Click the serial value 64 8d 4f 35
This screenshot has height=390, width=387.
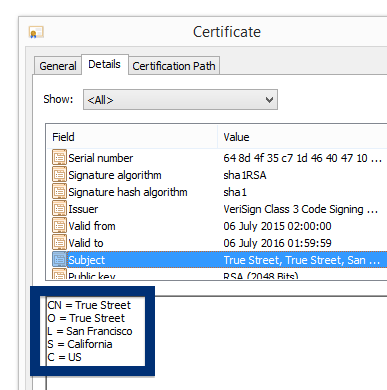[x=302, y=158]
